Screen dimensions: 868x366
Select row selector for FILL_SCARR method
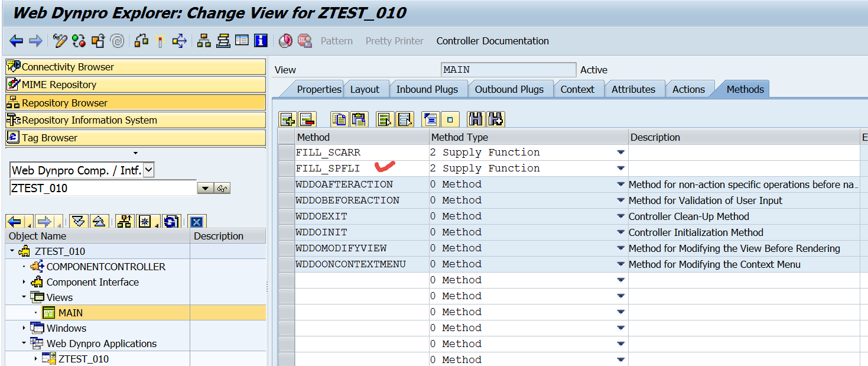pos(287,153)
